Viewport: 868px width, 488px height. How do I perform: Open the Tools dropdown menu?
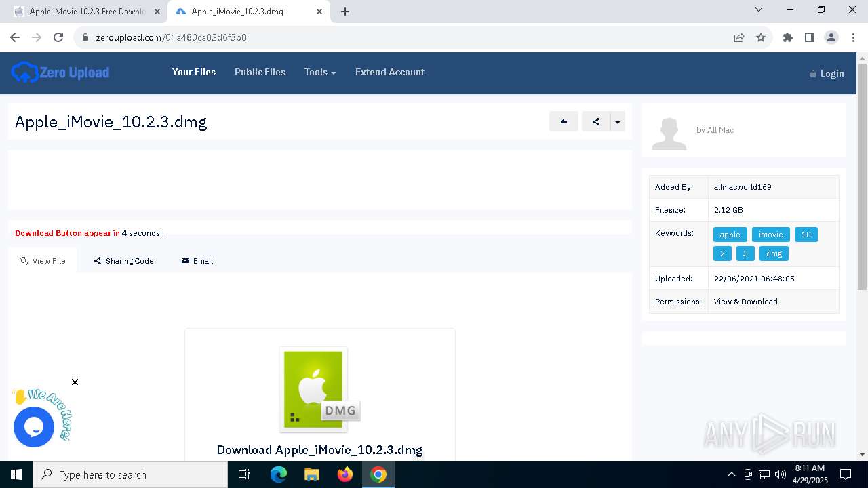point(320,72)
